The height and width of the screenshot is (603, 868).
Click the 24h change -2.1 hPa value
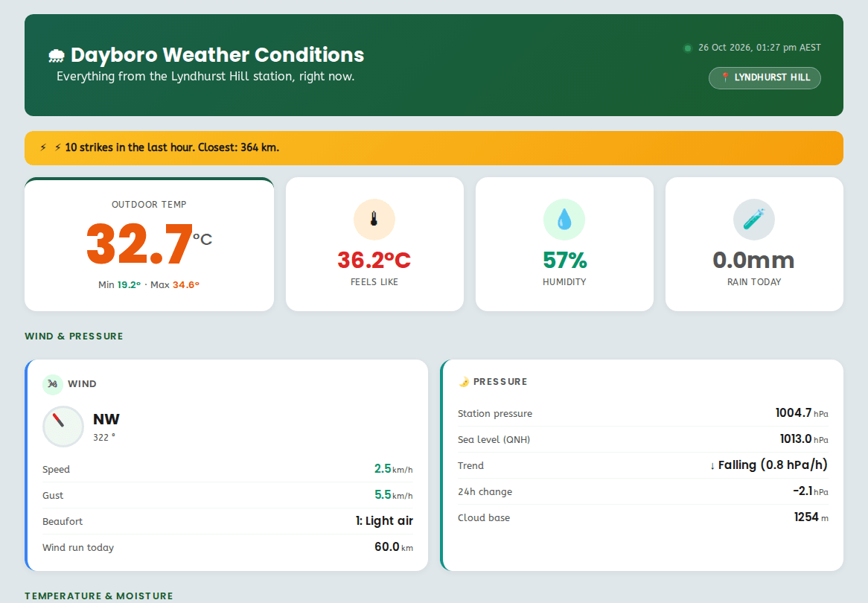[x=811, y=491]
